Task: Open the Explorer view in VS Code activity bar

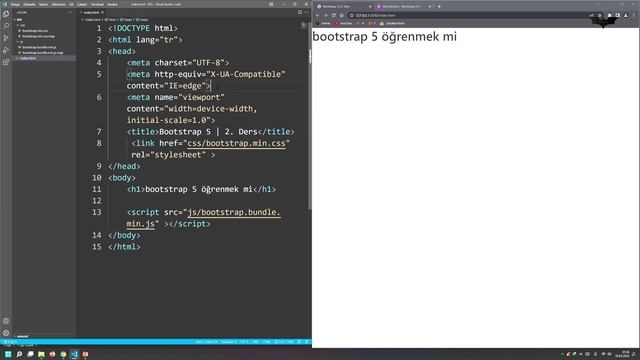Action: coord(6,14)
